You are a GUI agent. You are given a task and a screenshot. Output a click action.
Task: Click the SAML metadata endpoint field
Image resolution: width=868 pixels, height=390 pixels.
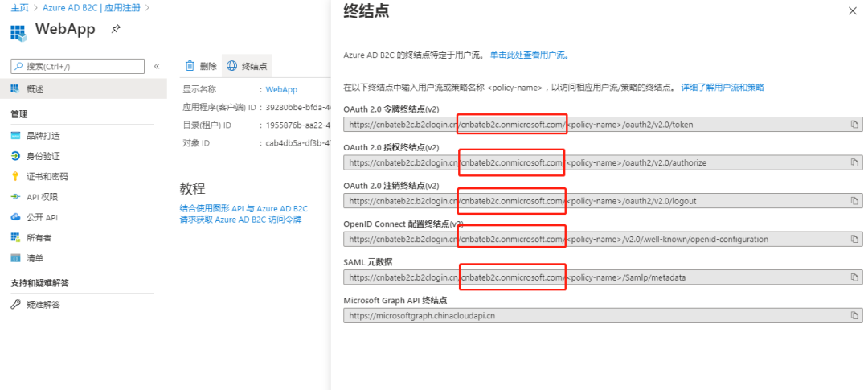(x=603, y=277)
